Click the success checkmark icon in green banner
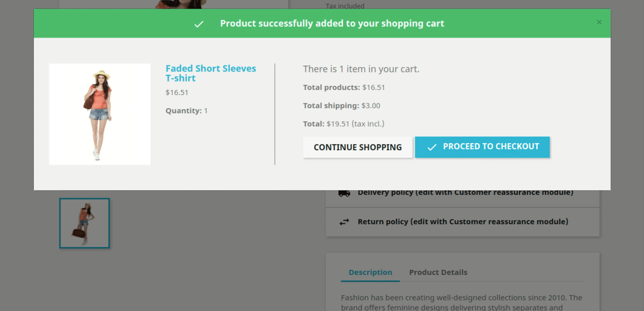 (199, 24)
